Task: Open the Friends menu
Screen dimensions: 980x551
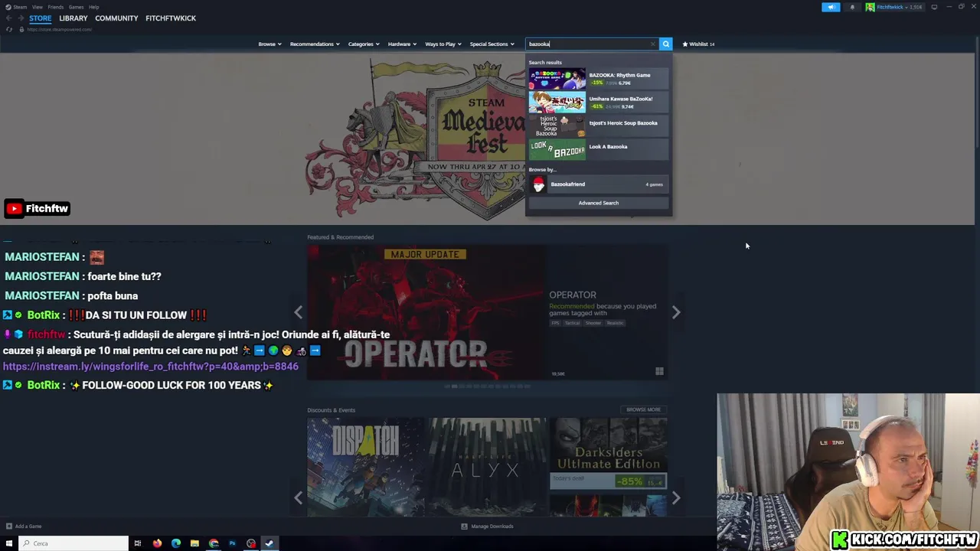Action: click(56, 7)
